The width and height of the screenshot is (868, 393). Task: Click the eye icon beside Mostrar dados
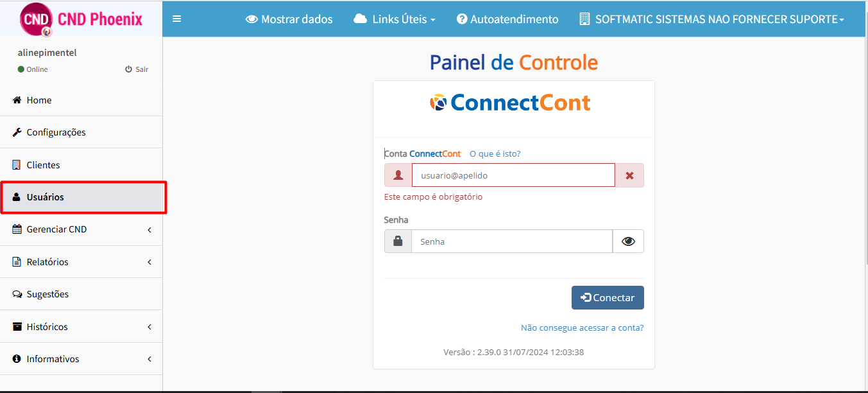[251, 19]
